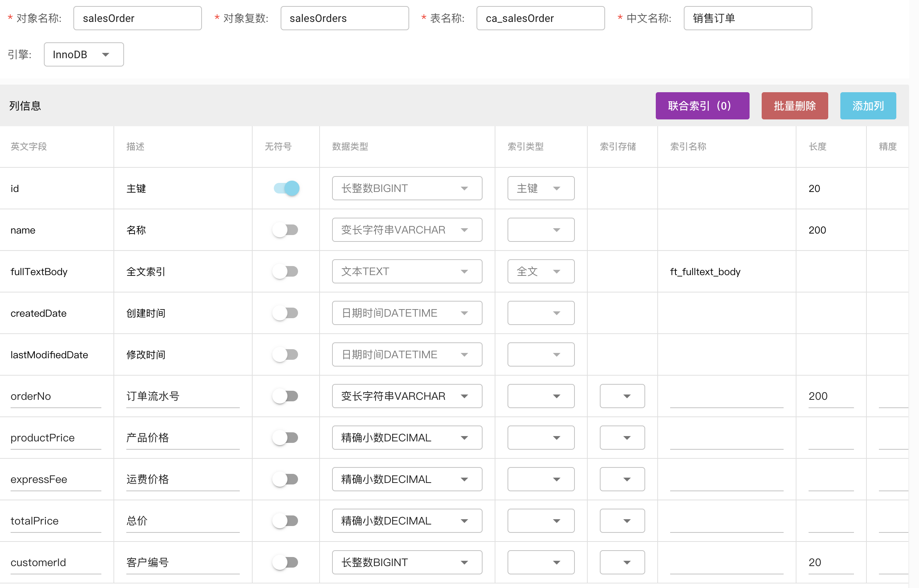Open the index storage dropdown for orderNo
The height and width of the screenshot is (588, 919).
622,396
